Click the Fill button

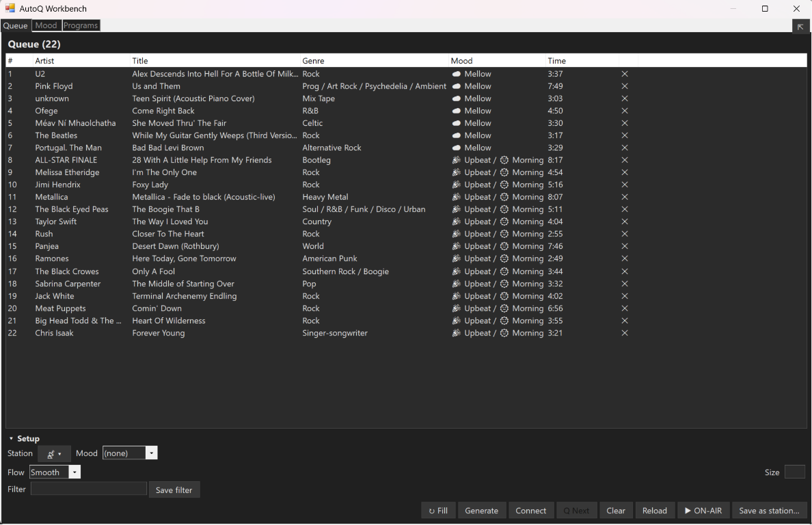438,511
